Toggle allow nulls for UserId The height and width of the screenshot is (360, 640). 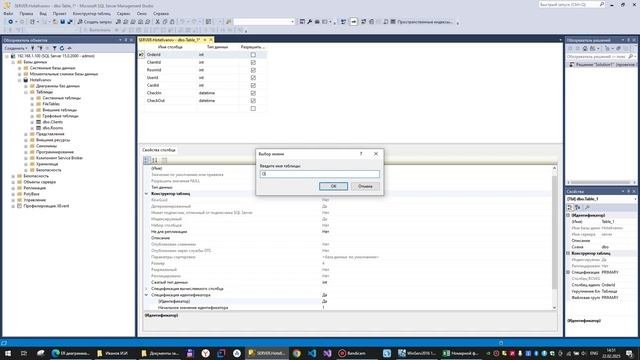click(253, 78)
